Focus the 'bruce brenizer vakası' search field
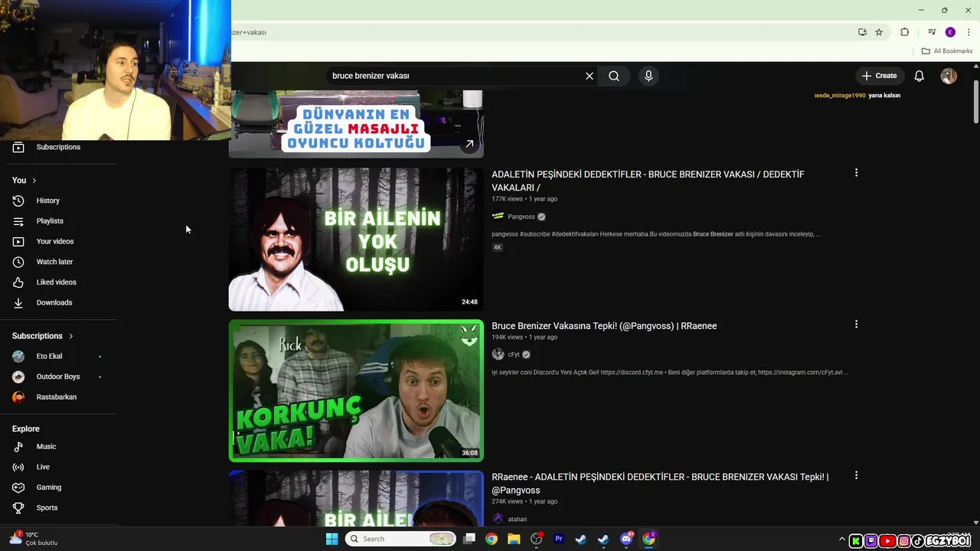980x551 pixels. click(456, 76)
